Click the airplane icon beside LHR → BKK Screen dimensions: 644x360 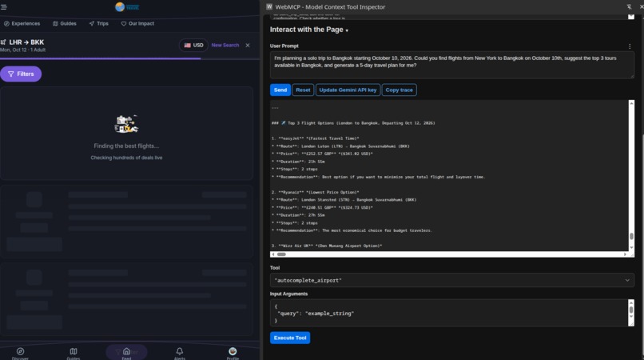(x=3, y=42)
